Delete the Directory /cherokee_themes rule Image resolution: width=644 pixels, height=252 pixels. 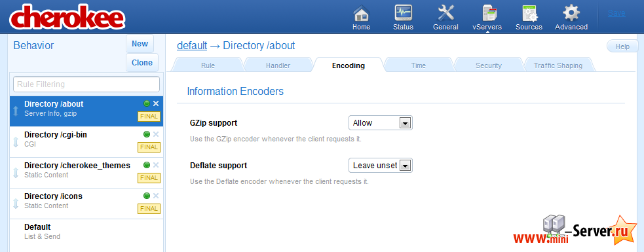coord(156,165)
